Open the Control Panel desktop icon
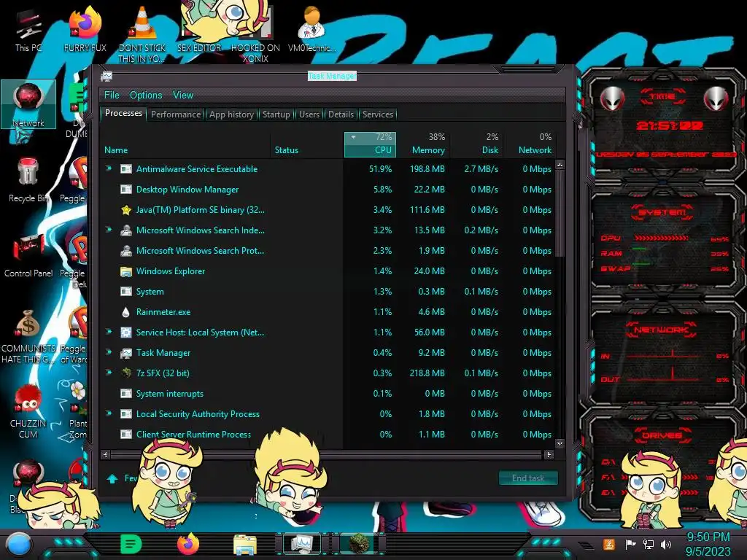 click(28, 254)
